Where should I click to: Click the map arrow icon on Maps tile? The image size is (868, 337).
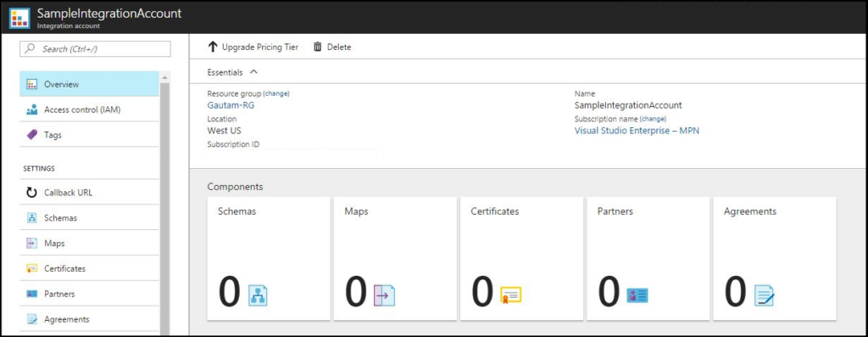(x=384, y=295)
